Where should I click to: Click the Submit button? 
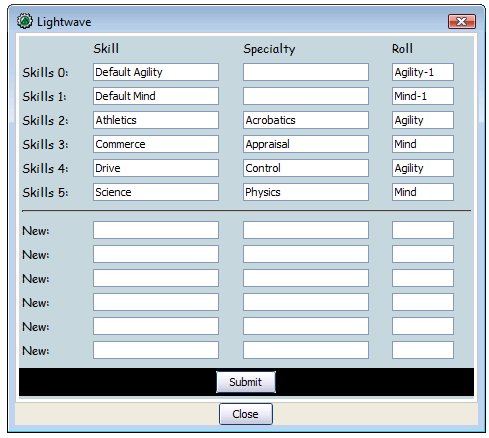tap(246, 382)
